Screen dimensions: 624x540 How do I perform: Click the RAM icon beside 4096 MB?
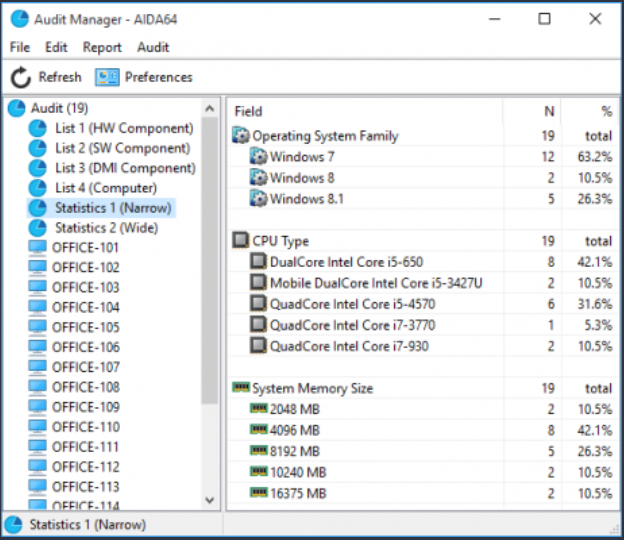[x=259, y=429]
